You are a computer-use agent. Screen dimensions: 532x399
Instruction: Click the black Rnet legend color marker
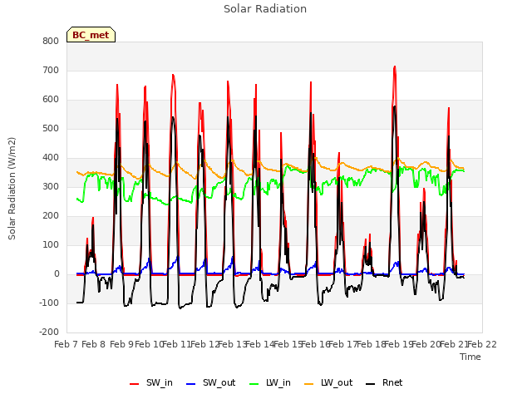point(371,384)
